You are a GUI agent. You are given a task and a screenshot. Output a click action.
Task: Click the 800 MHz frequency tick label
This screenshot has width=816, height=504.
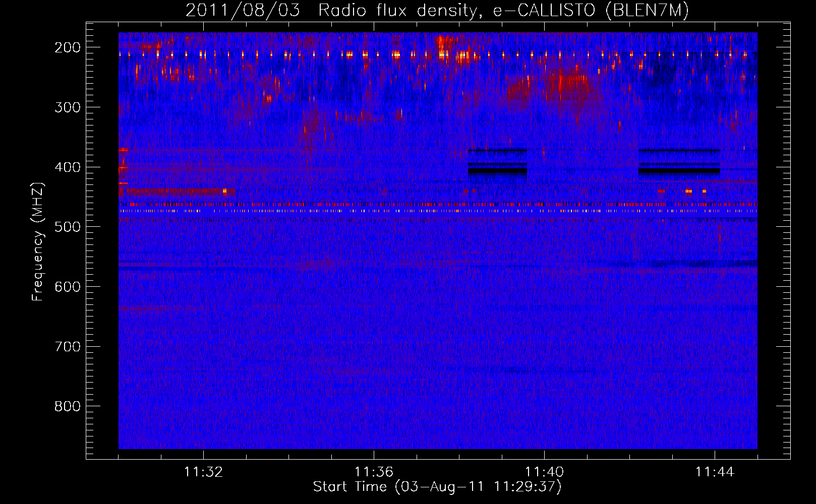67,406
